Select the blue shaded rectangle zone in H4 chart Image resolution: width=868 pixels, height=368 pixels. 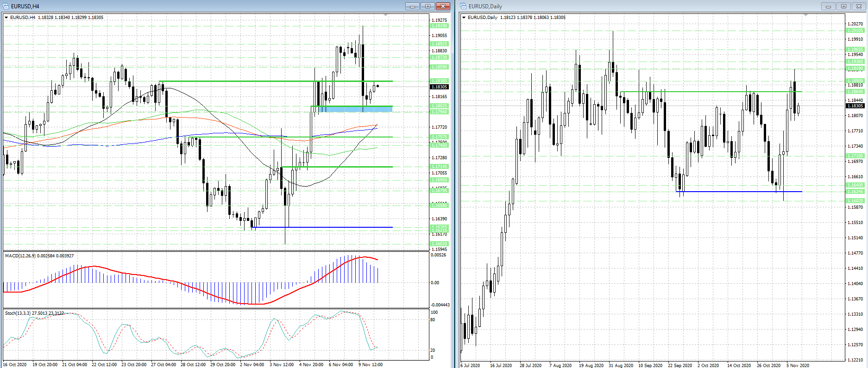(x=355, y=109)
